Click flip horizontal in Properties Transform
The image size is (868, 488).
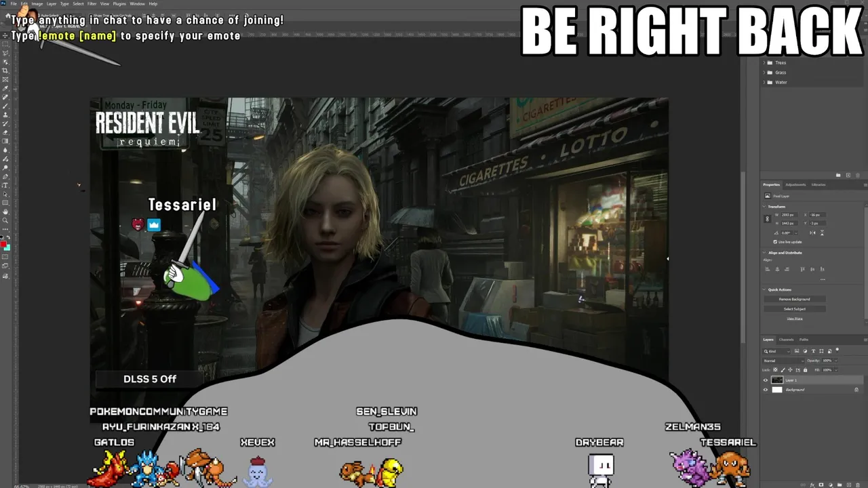click(813, 232)
